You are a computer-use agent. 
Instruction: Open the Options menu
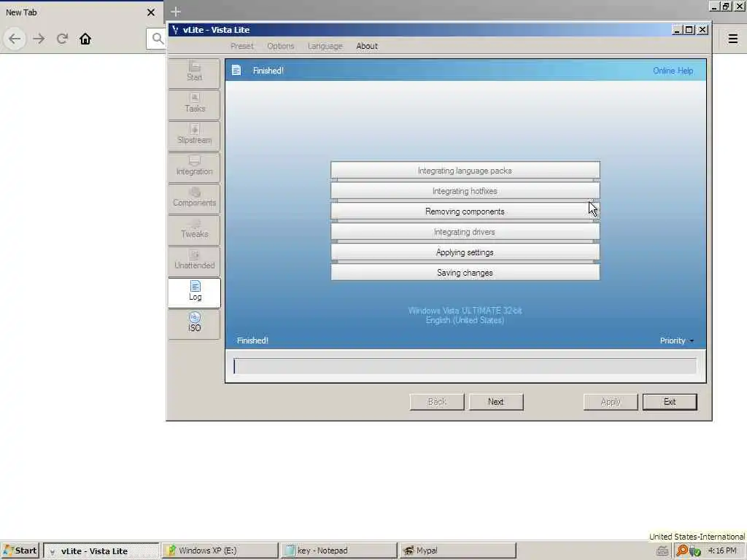tap(281, 46)
